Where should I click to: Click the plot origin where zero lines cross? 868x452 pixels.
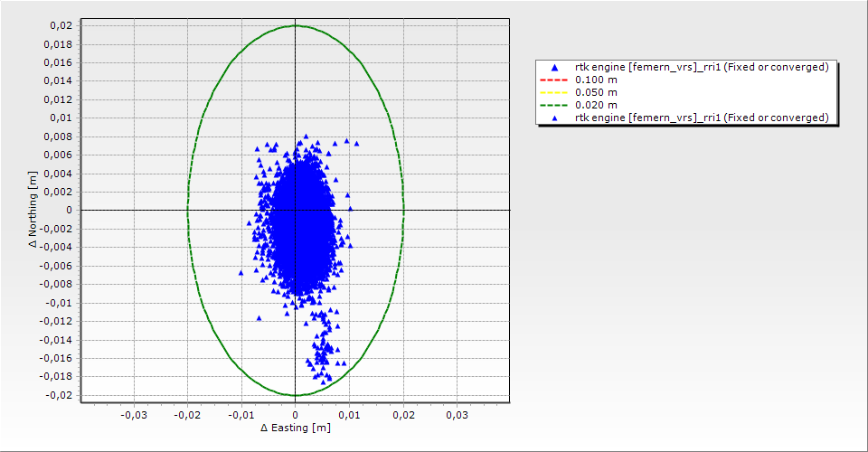[296, 210]
